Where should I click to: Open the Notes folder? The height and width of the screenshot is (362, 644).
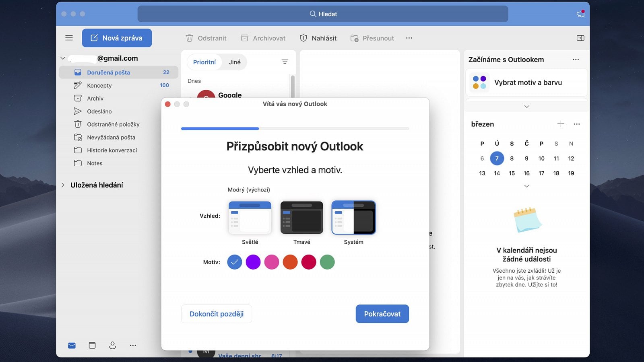[119, 163]
